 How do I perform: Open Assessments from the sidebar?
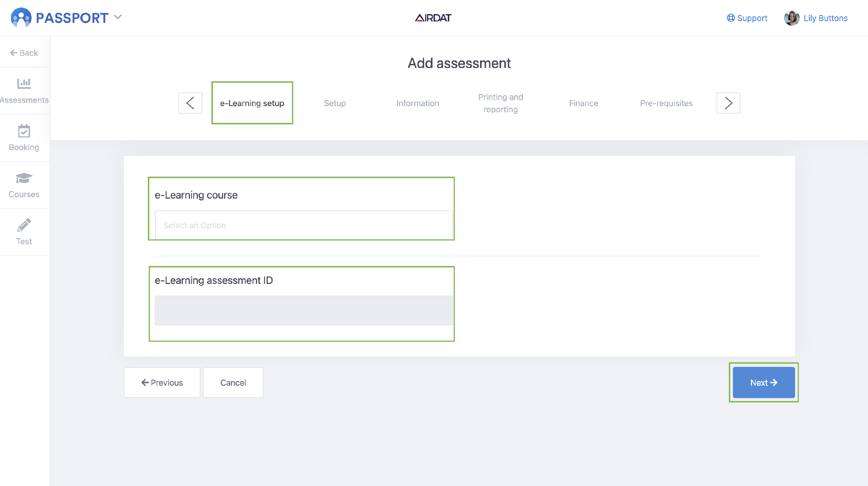[24, 91]
